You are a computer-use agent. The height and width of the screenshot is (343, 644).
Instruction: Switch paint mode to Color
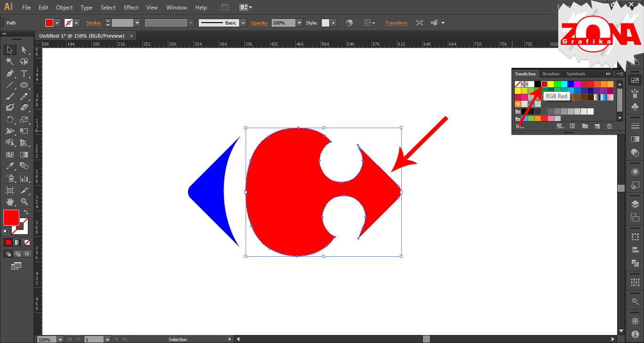pos(8,242)
